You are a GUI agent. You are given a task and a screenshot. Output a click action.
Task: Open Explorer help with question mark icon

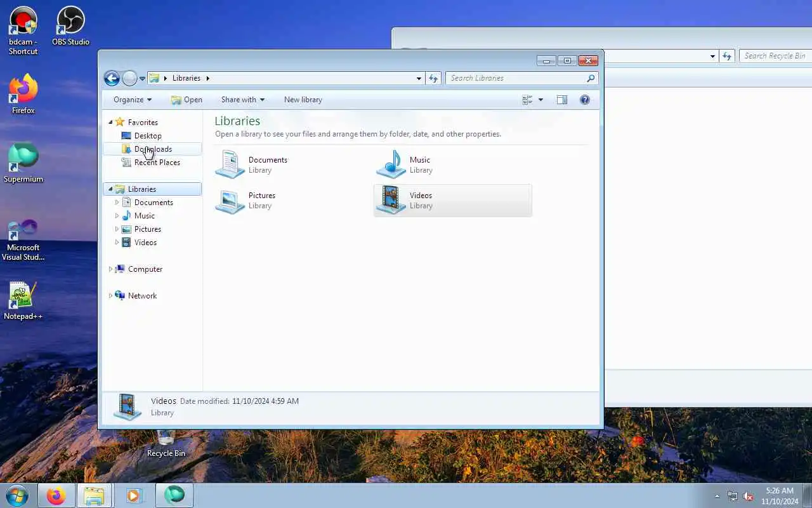click(585, 100)
